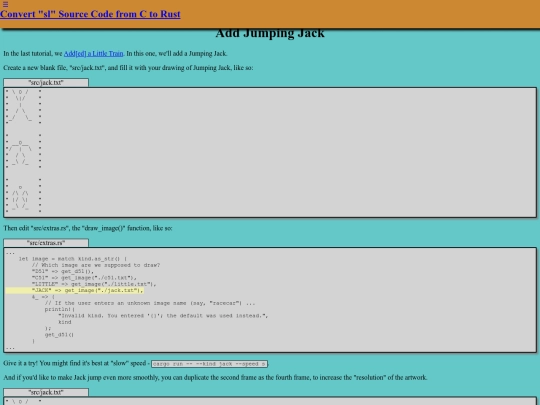The height and width of the screenshot is (405, 540).
Task: Click the 'Invalid kind. You entered' string line
Action: point(163,316)
